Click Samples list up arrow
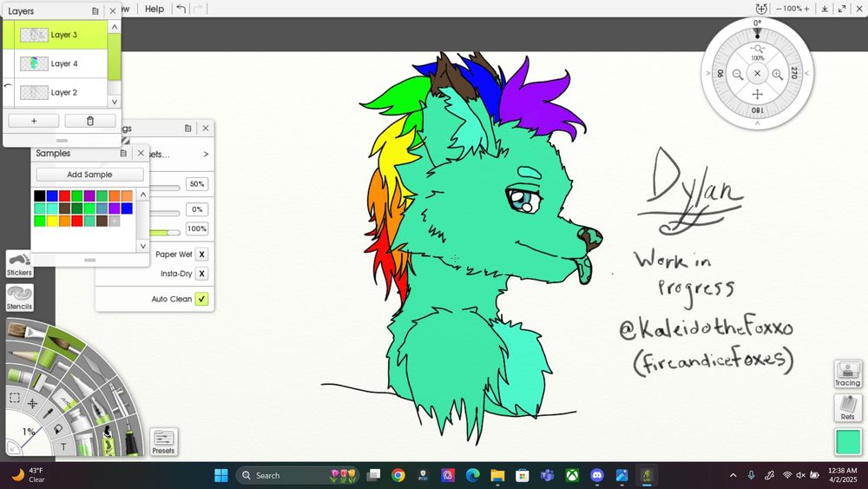 pos(143,195)
